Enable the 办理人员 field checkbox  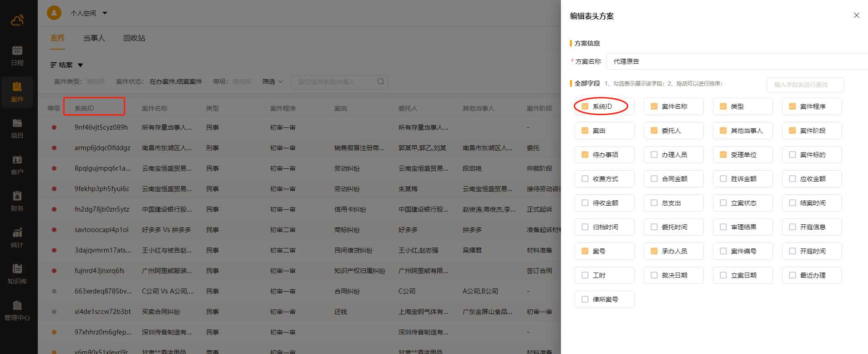click(x=654, y=155)
